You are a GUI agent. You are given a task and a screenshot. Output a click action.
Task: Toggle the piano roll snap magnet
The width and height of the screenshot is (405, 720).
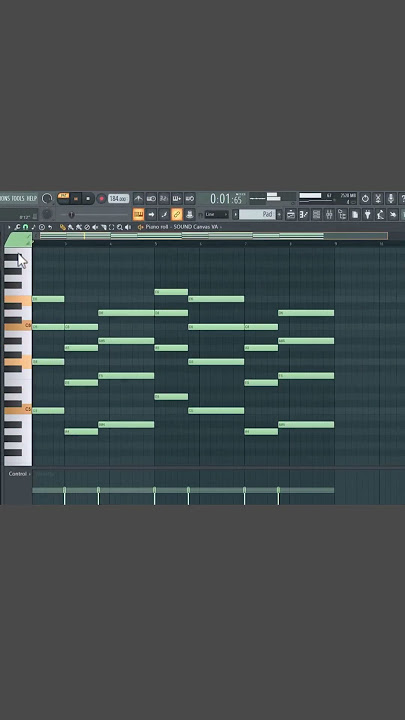pos(25,227)
